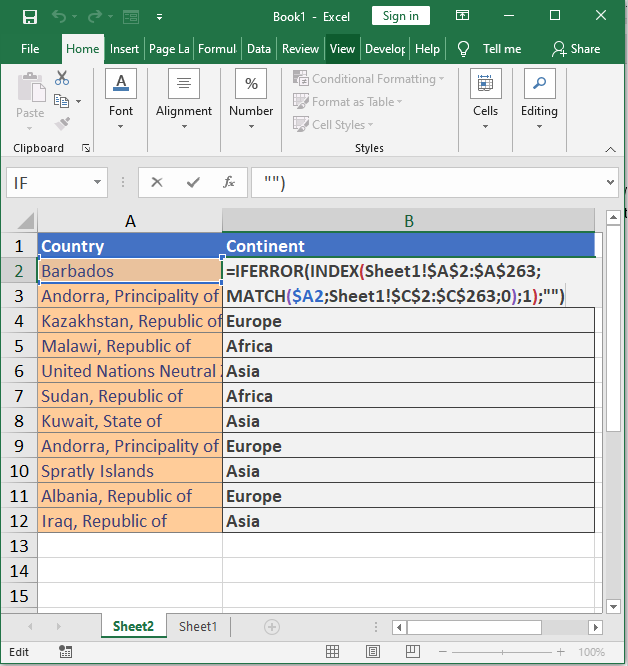Switch to Page Layout view icon
Viewport: 628px width, 666px height.
coord(372,652)
